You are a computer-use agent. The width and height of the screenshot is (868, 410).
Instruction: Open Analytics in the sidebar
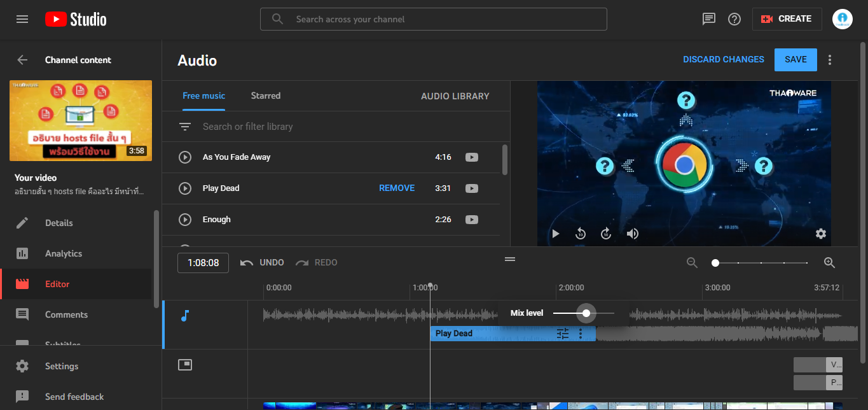click(x=64, y=253)
